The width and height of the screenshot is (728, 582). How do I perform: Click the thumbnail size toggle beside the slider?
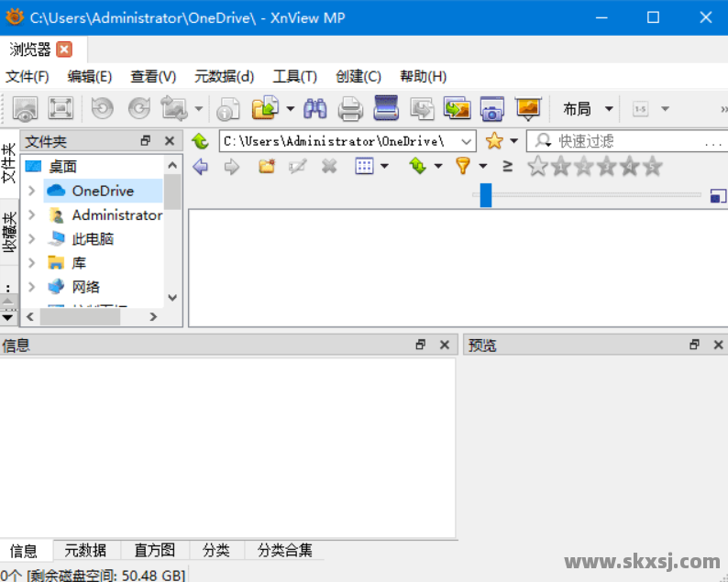tap(718, 195)
